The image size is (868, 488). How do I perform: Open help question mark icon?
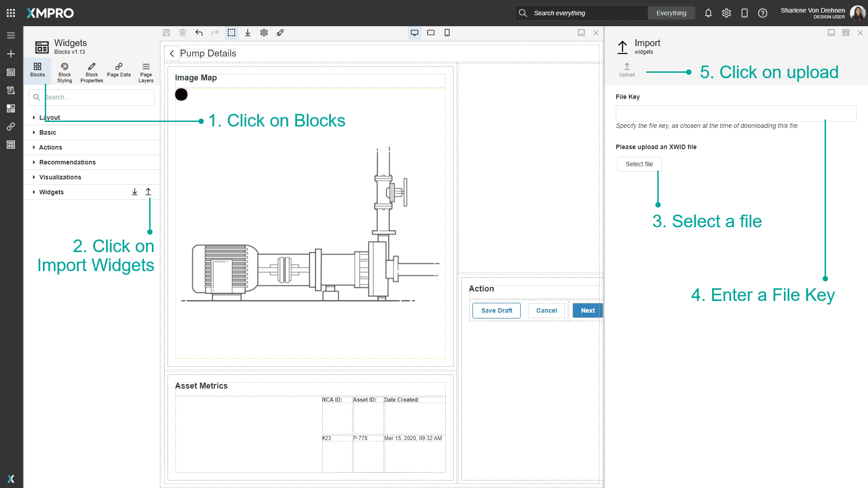[x=763, y=13]
